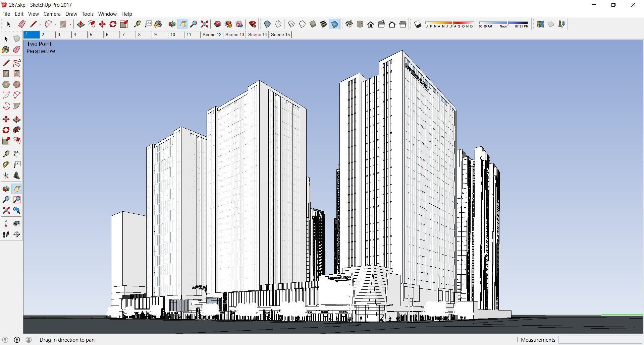The height and width of the screenshot is (345, 644).
Task: Switch to Top view
Action: click(360, 24)
